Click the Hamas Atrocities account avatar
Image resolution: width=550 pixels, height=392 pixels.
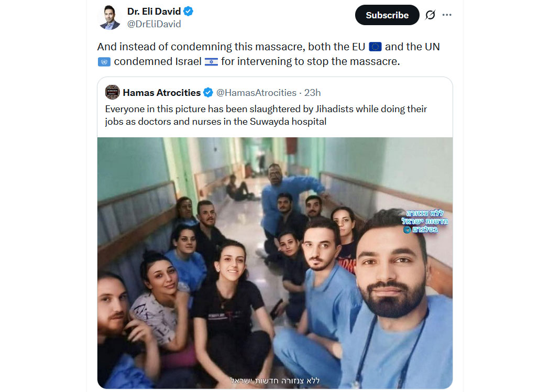pyautogui.click(x=112, y=92)
